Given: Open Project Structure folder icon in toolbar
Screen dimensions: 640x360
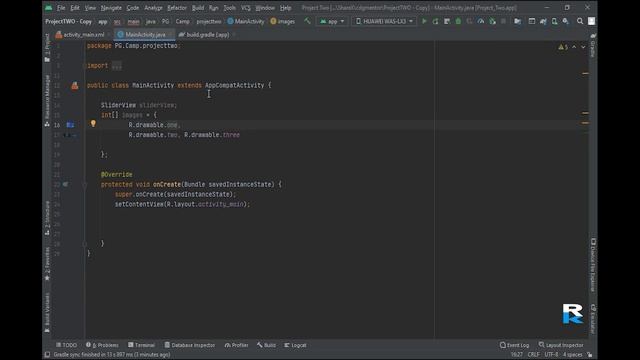Looking at the screenshot, I should 518,21.
